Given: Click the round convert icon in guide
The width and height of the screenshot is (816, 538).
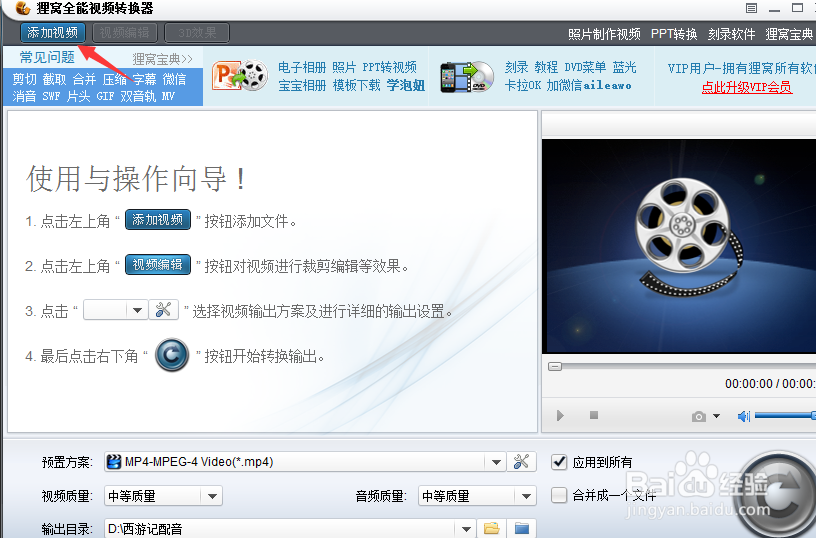Looking at the screenshot, I should pos(172,355).
